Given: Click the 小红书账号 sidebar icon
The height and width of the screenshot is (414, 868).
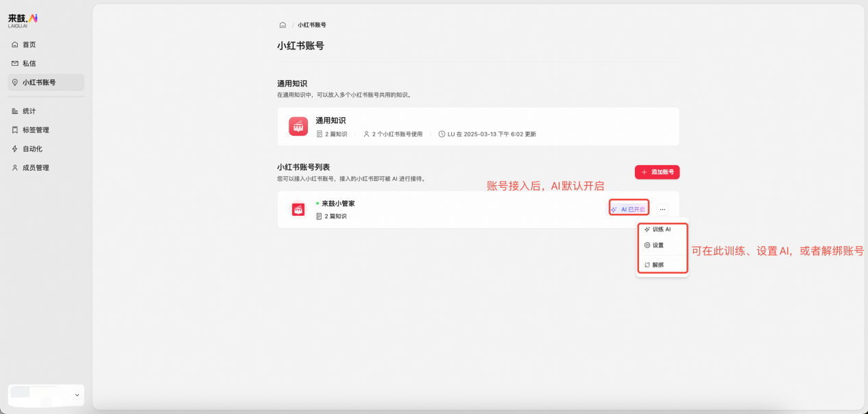Looking at the screenshot, I should coord(15,82).
